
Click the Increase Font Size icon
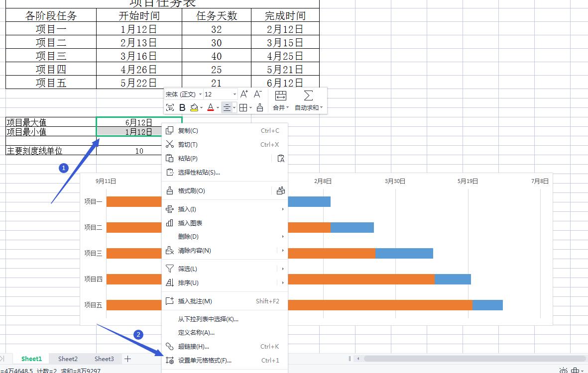[243, 95]
